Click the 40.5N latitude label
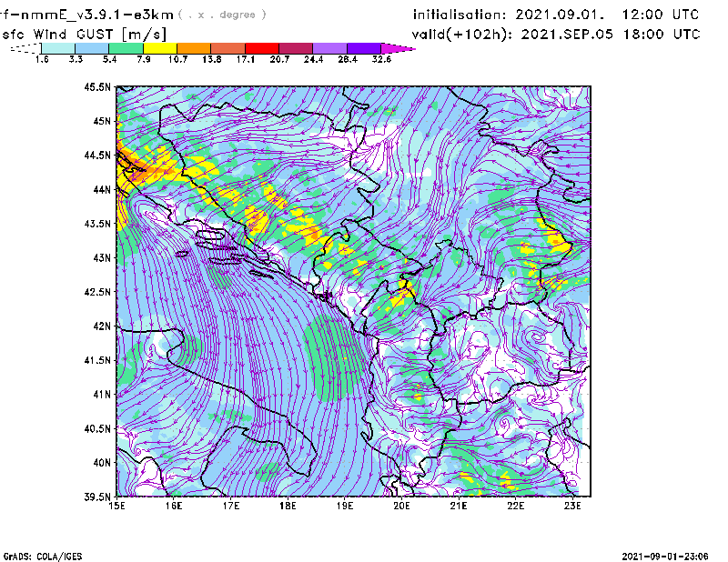This screenshot has width=728, height=562. coord(97,429)
